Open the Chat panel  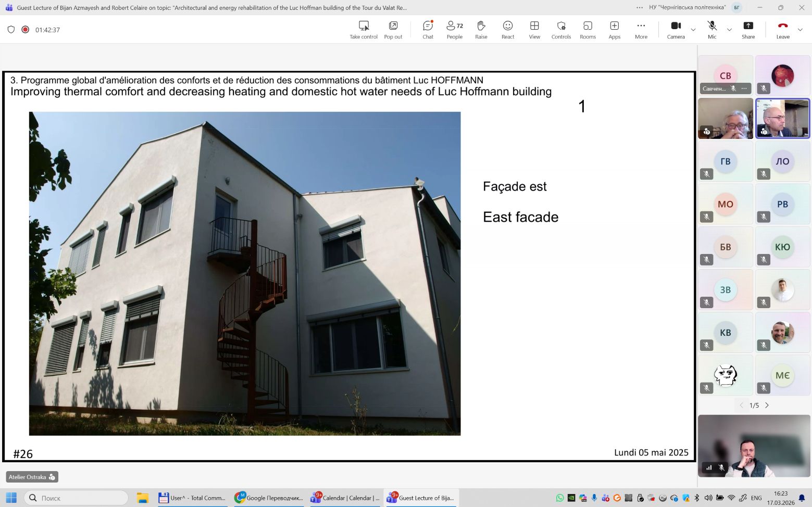[x=428, y=30]
